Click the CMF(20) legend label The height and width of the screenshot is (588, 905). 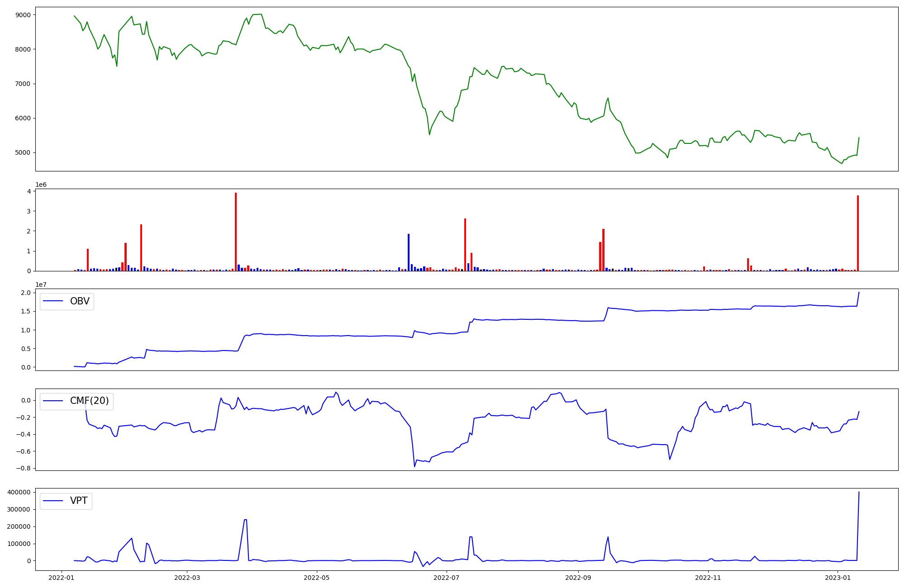click(x=89, y=401)
